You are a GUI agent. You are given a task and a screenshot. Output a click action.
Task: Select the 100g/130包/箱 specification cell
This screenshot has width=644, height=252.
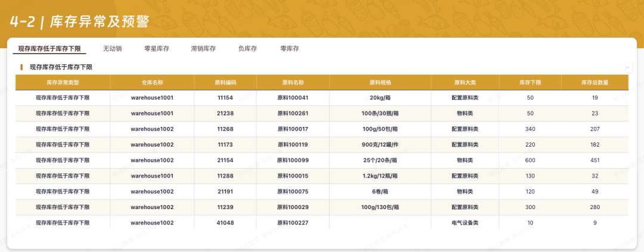click(380, 207)
